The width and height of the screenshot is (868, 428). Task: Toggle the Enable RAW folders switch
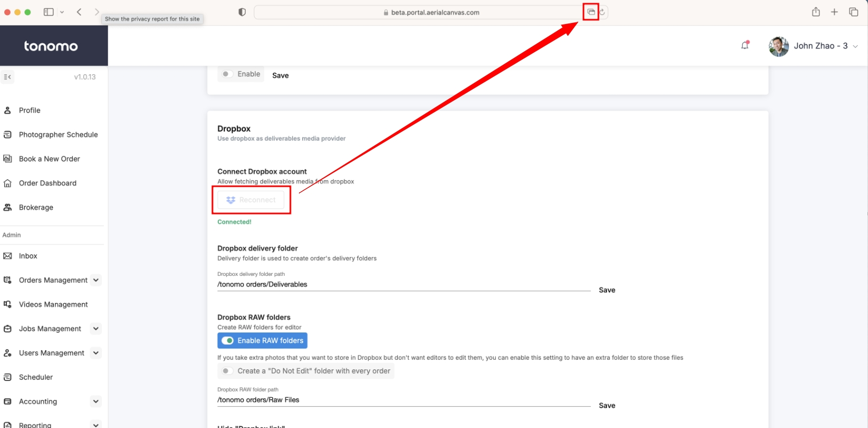[x=228, y=340]
